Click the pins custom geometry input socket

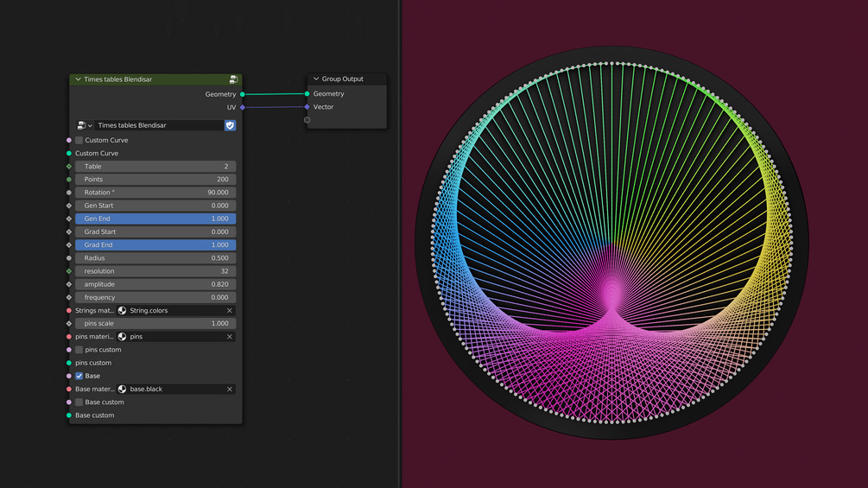tap(69, 363)
